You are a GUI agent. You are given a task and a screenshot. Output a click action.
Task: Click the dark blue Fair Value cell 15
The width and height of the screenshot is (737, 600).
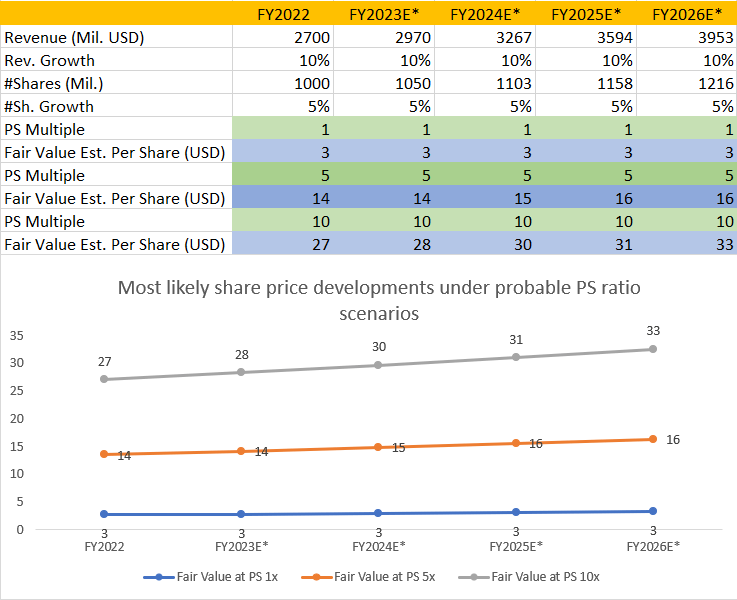(486, 198)
